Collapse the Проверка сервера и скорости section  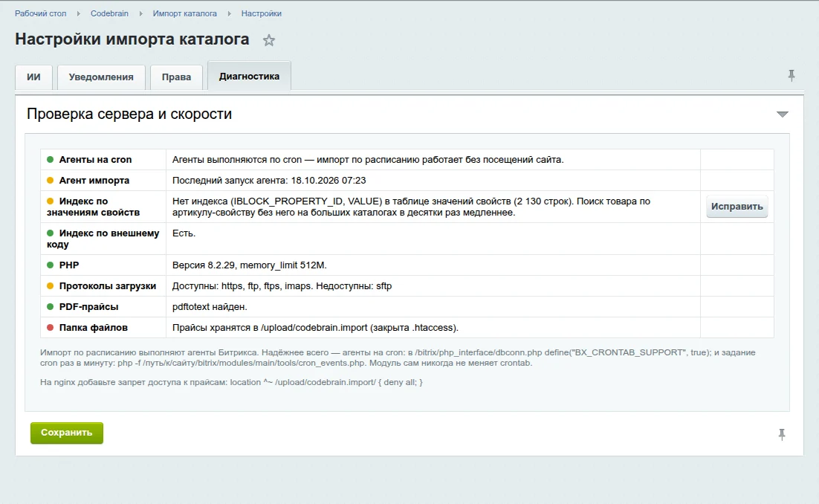pos(782,114)
